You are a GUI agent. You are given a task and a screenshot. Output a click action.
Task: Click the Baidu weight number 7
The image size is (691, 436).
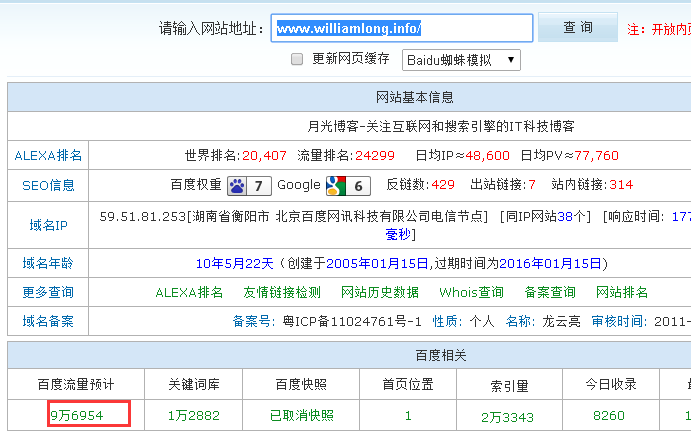pos(259,186)
